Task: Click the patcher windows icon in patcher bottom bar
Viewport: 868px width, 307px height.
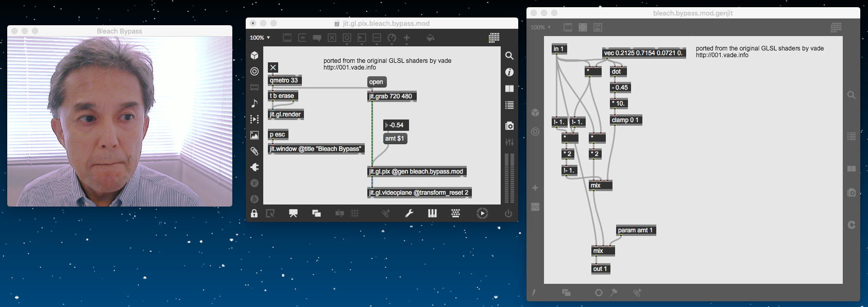Action: tap(316, 213)
